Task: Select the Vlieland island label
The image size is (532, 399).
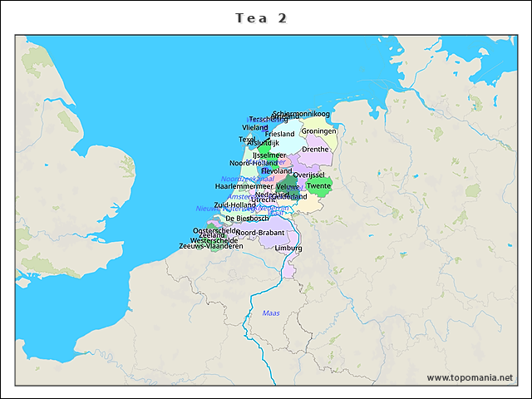Action: 255,127
